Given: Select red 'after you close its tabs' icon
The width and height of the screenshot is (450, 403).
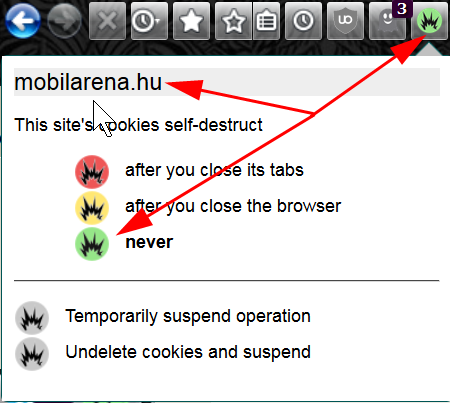Looking at the screenshot, I should click(x=92, y=172).
